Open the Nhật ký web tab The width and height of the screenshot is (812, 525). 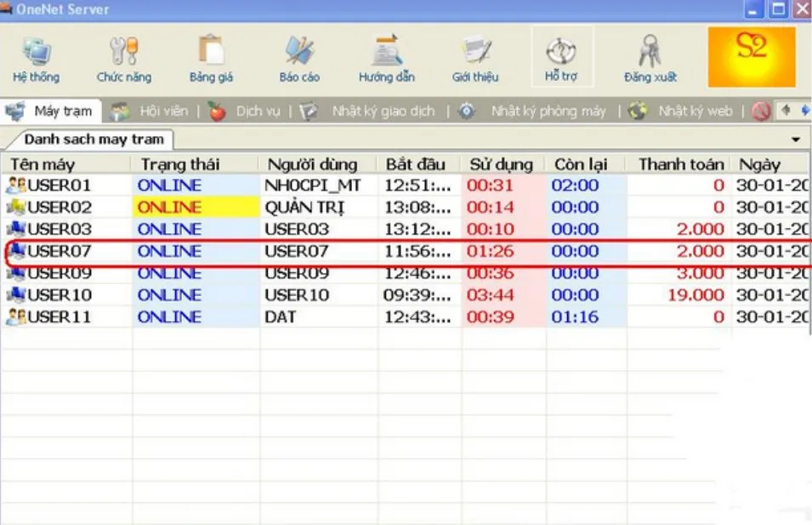point(694,111)
